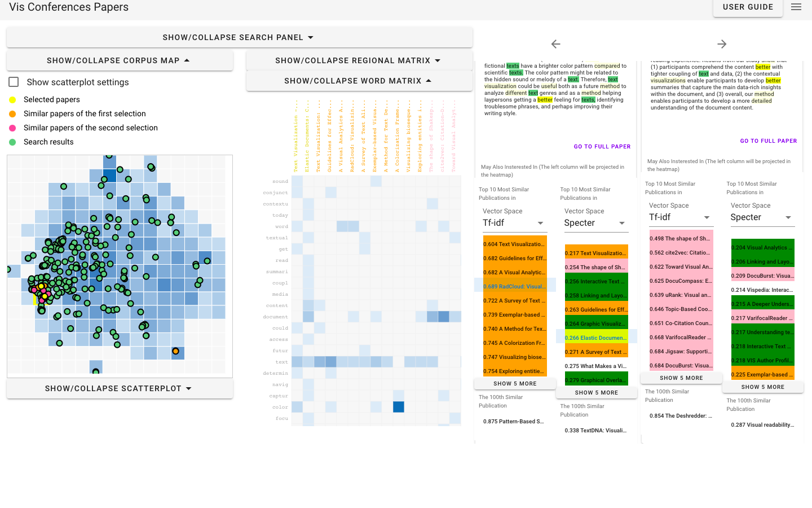812x508 pixels.
Task: Collapse the search panel
Action: pos(239,37)
